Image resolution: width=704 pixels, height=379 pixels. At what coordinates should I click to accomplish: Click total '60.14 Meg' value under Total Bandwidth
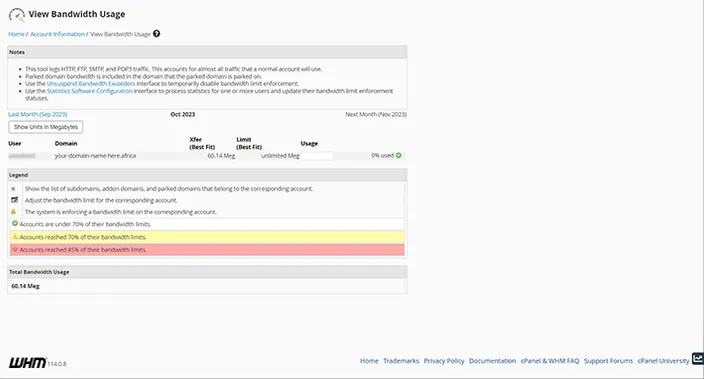click(26, 286)
